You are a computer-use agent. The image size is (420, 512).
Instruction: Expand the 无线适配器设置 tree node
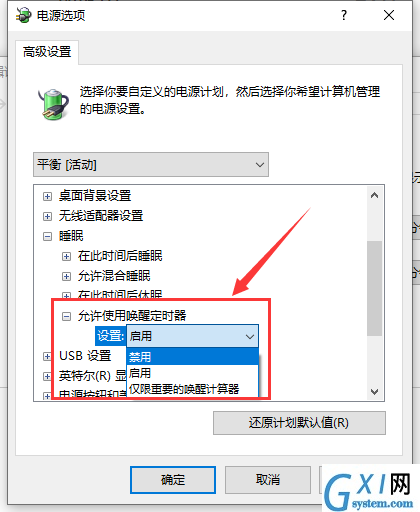click(47, 216)
